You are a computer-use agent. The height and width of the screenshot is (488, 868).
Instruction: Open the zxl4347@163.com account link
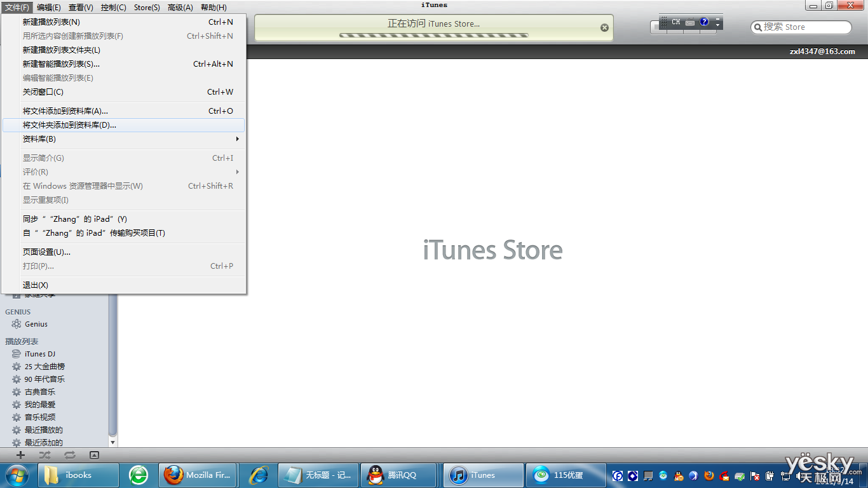(x=822, y=51)
